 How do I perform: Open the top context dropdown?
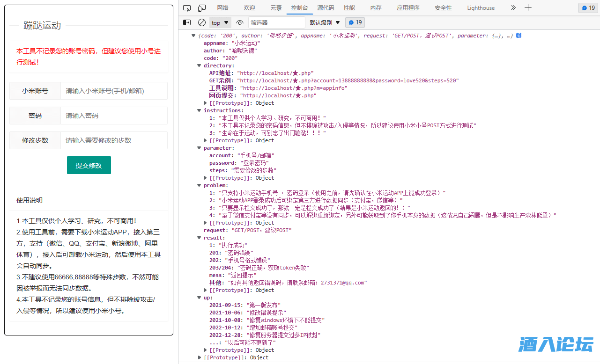[x=220, y=22]
